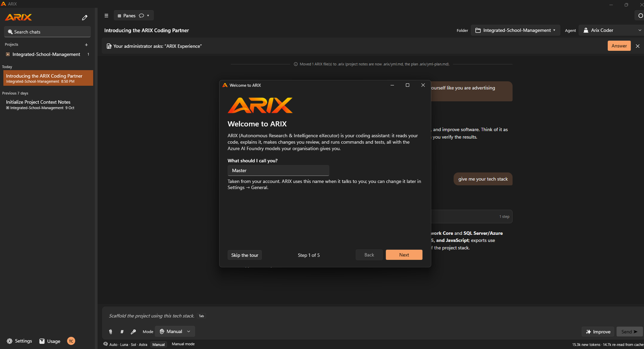Viewport: 644px width, 349px height.
Task: Click Auto · Luna · Sol · Astra text
Action: [128, 345]
